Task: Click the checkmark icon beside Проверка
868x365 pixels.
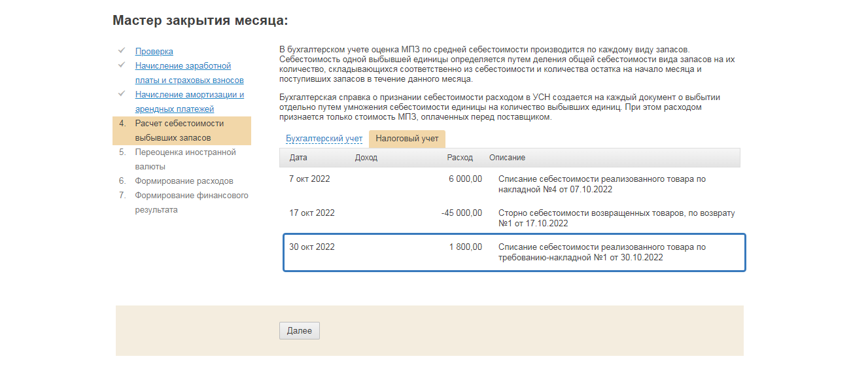Action: click(x=122, y=50)
